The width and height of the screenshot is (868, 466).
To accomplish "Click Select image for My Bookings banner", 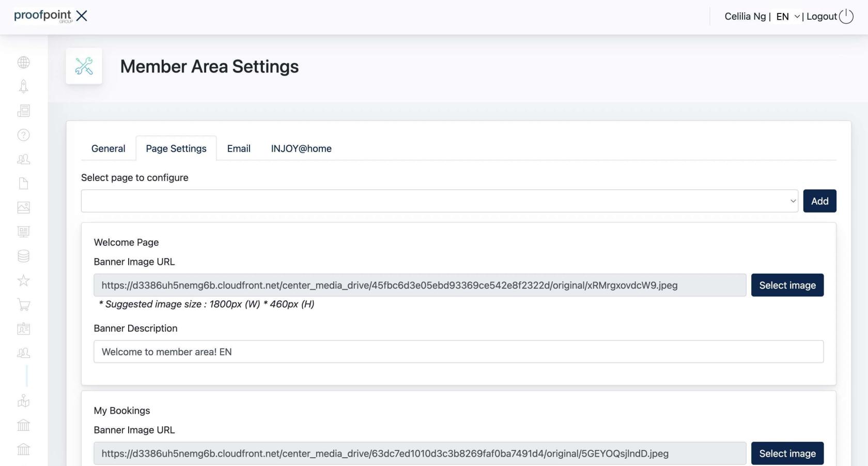I will (787, 453).
